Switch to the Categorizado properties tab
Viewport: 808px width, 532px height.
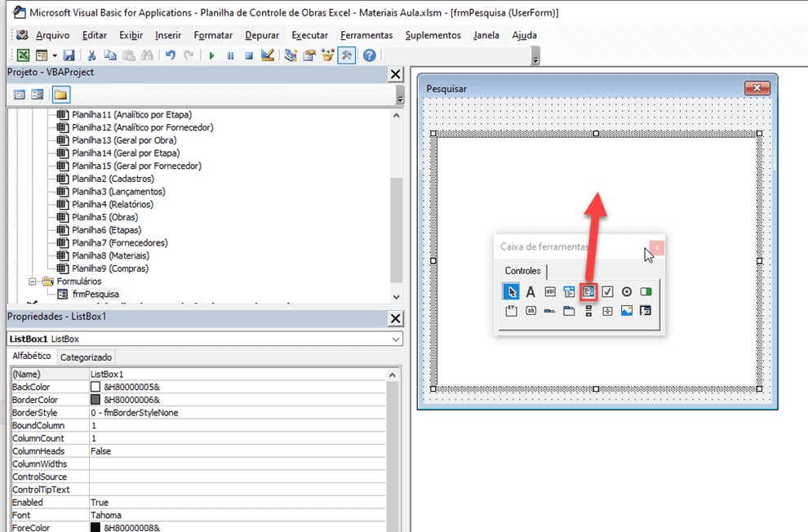tap(86, 357)
